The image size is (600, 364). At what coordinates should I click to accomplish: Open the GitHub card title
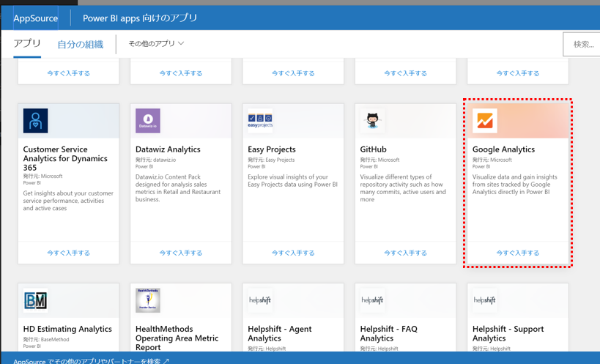click(373, 149)
